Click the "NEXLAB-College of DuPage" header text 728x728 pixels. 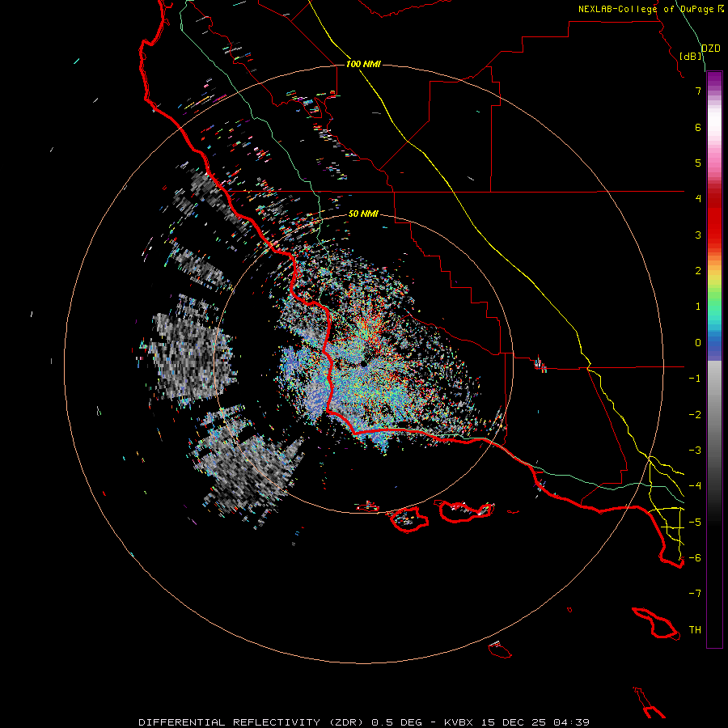click(646, 9)
